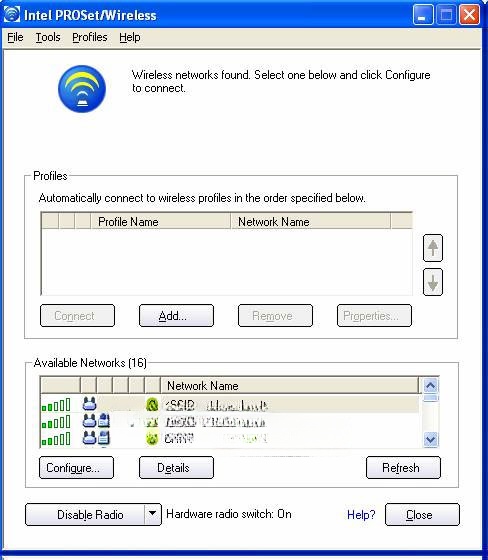Image resolution: width=488 pixels, height=560 pixels.
Task: Open the File menu
Action: coord(15,37)
